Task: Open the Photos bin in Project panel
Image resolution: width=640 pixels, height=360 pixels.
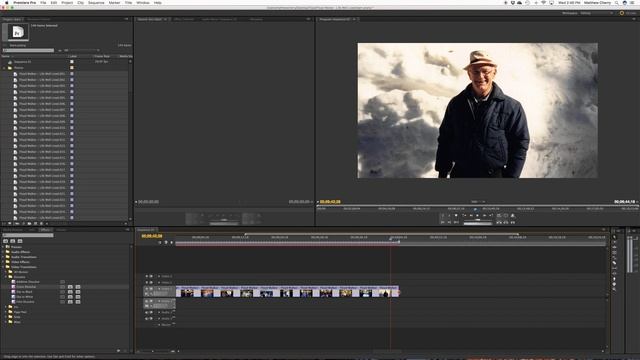Action: point(19,68)
